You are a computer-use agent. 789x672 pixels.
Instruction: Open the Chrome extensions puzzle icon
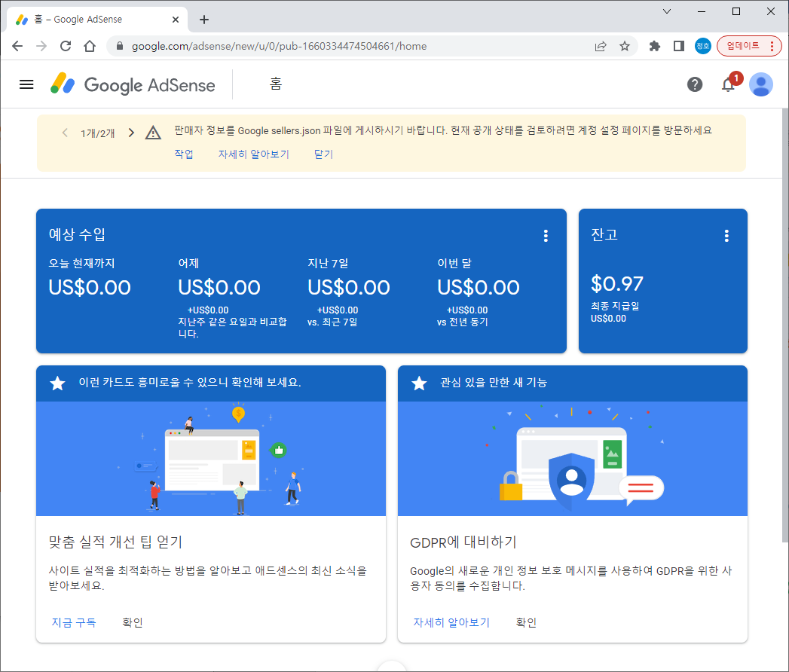(654, 46)
